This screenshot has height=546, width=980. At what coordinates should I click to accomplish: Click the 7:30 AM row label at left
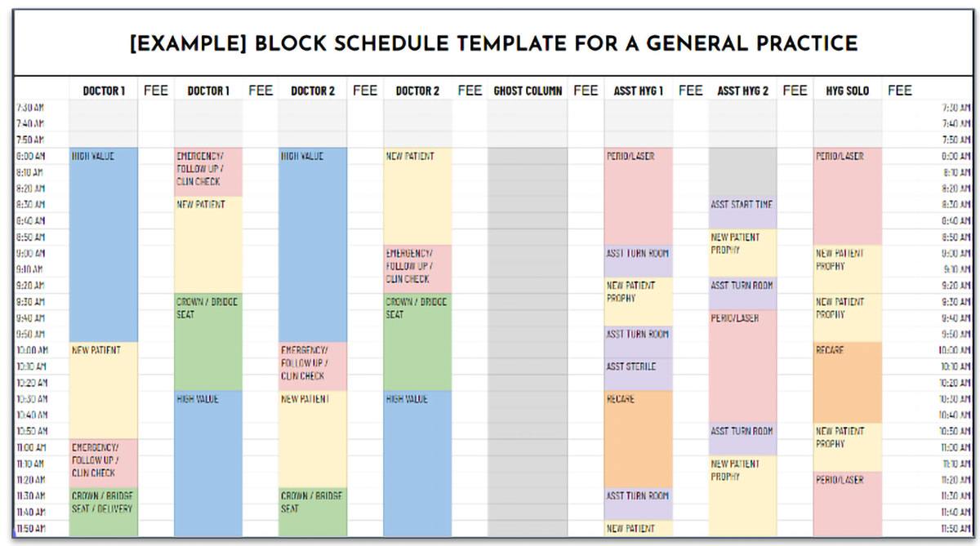click(31, 107)
